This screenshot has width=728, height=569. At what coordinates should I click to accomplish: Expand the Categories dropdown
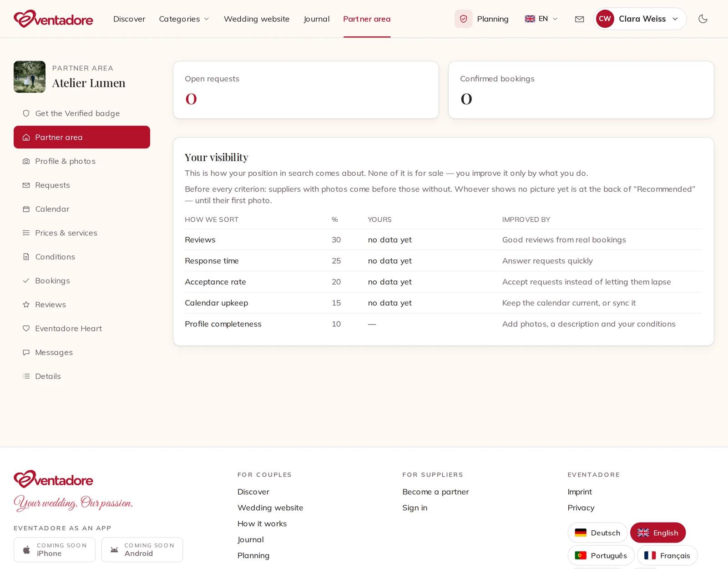[184, 19]
